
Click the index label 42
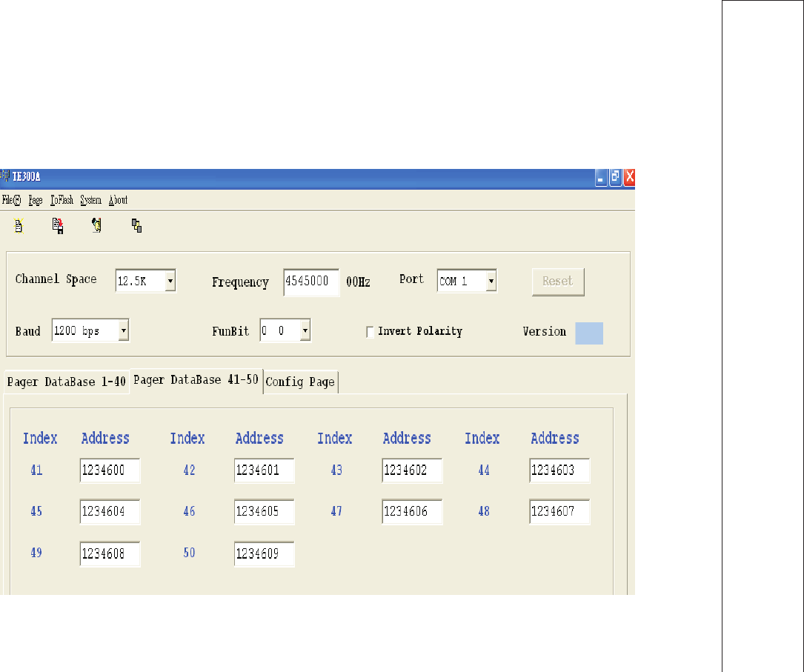click(x=189, y=470)
